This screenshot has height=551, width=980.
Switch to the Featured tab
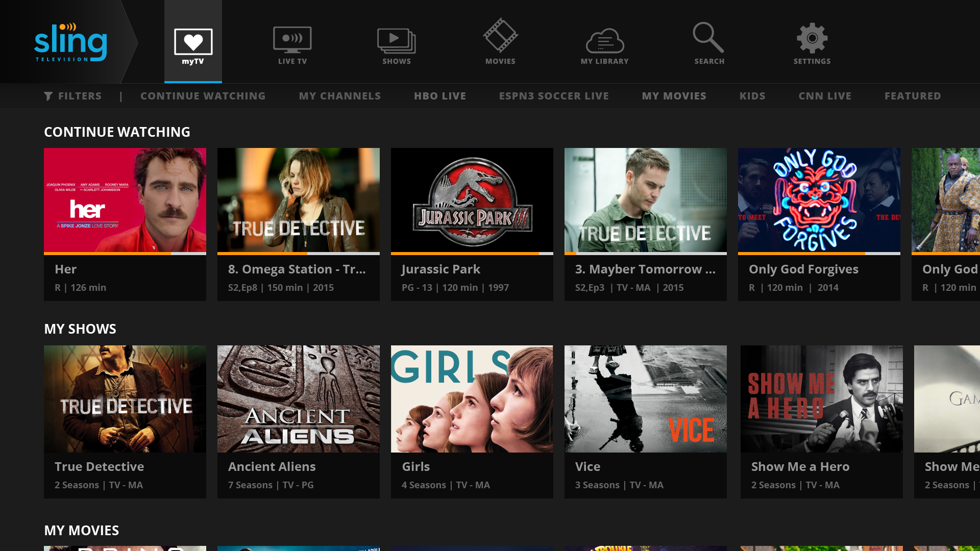point(913,96)
